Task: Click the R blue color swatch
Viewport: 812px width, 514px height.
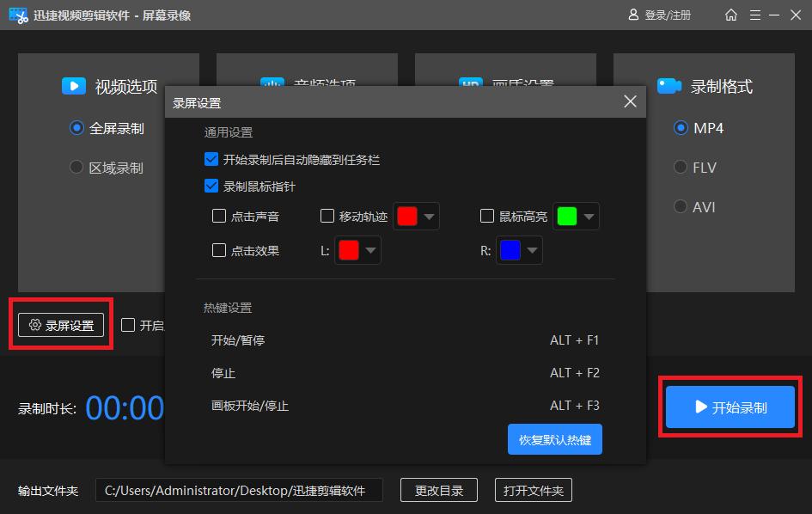Action: pos(512,249)
